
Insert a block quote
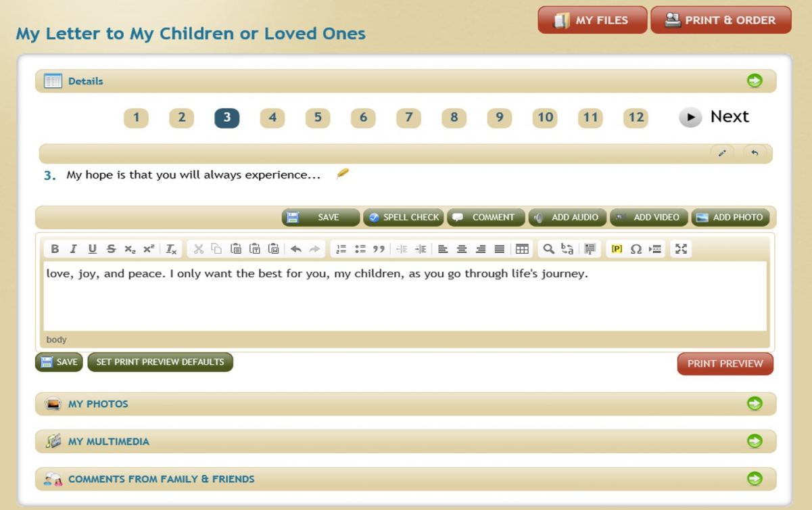tap(379, 249)
